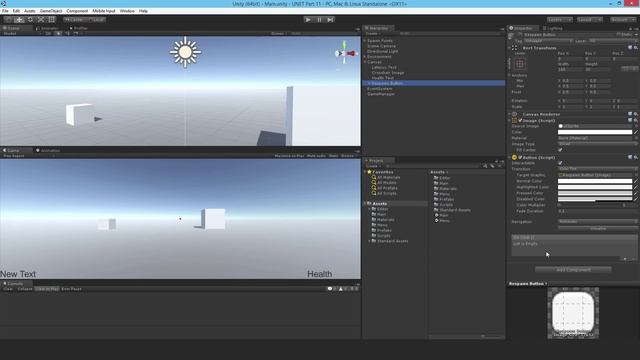
Task: Open help for the Rect Transform component
Action: point(630,48)
